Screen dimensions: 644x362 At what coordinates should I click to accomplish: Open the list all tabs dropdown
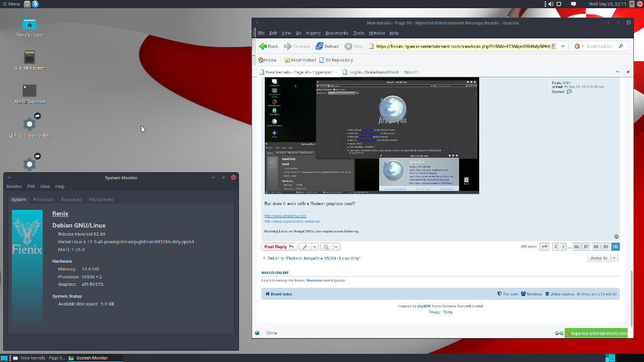[618, 72]
